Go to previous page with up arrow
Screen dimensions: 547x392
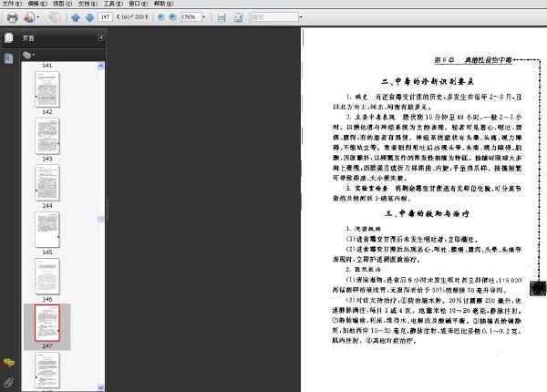pos(76,17)
